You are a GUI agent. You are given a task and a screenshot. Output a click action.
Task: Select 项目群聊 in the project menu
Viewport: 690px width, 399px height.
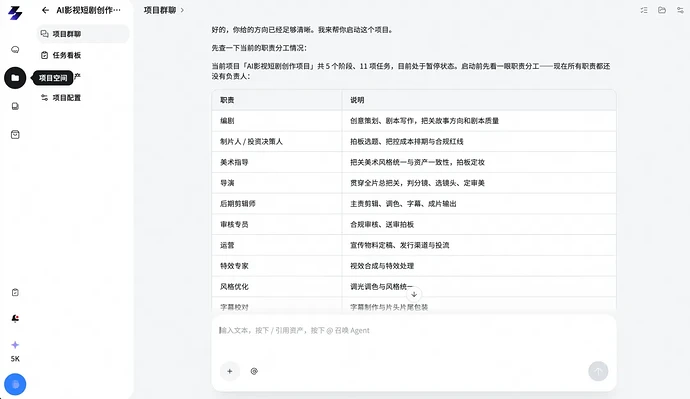[83, 34]
